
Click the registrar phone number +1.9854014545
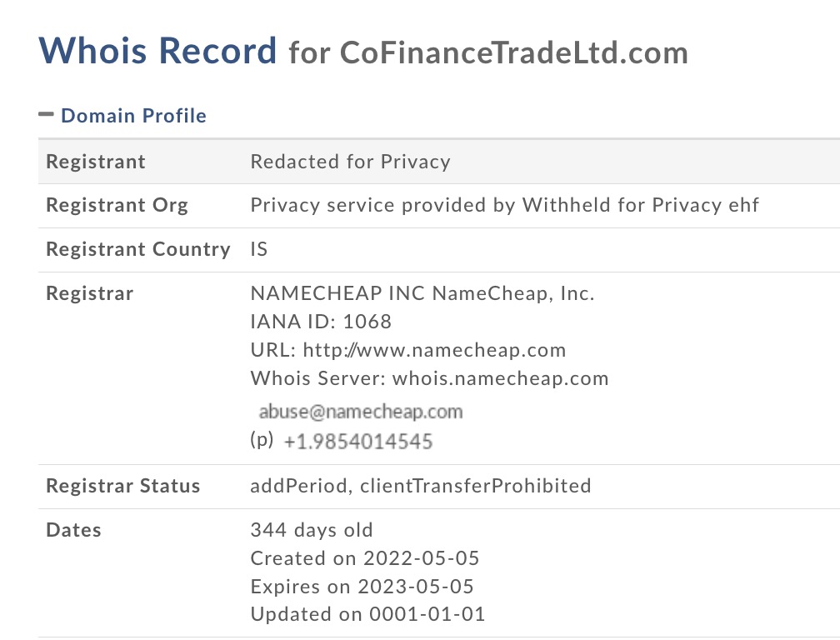click(357, 442)
